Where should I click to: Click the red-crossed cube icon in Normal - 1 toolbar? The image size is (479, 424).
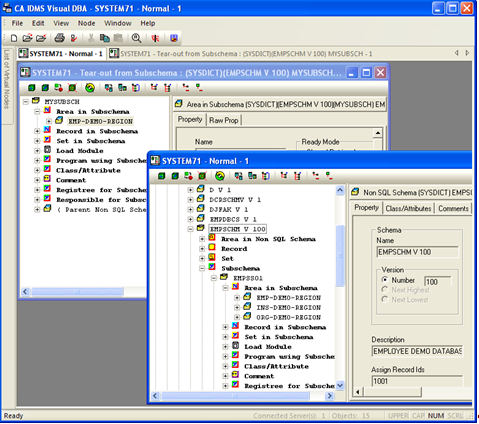click(202, 176)
